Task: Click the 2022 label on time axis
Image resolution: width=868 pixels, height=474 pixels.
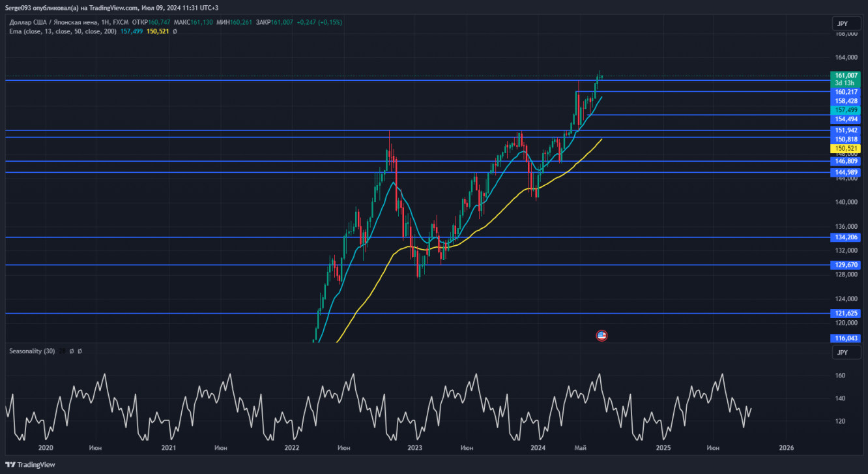Action: coord(291,448)
